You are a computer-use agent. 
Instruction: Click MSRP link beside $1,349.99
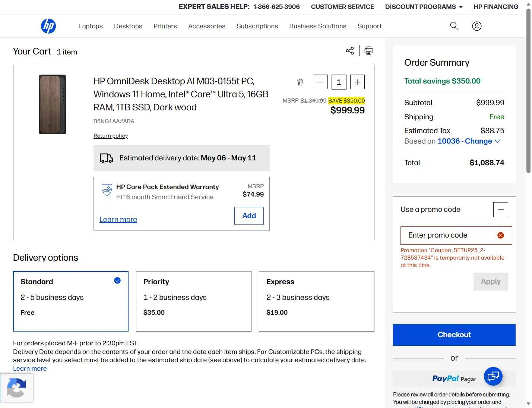pyautogui.click(x=291, y=101)
